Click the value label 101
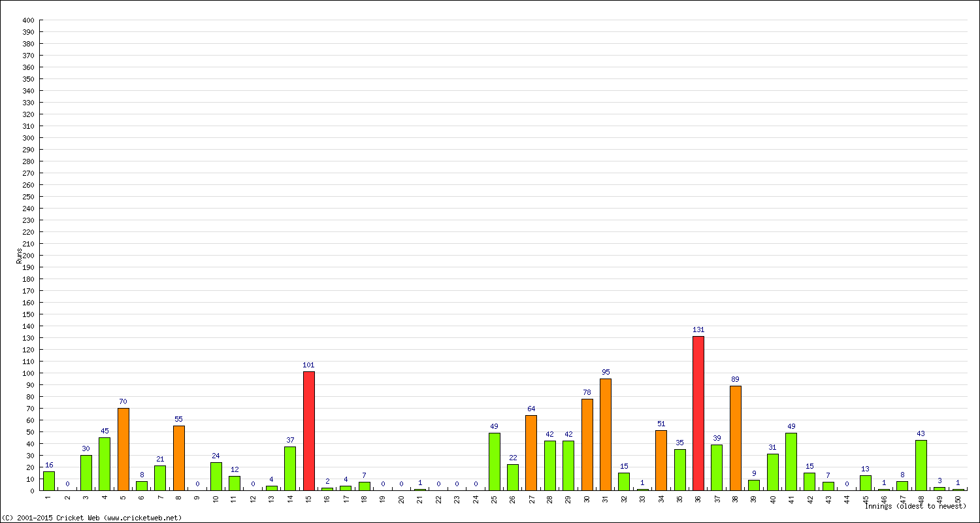 309,365
